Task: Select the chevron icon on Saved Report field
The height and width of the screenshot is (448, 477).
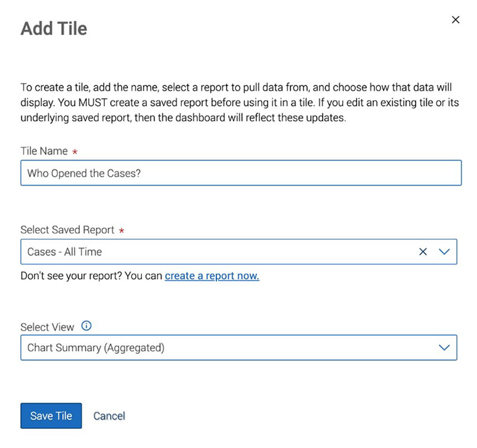Action: [444, 251]
